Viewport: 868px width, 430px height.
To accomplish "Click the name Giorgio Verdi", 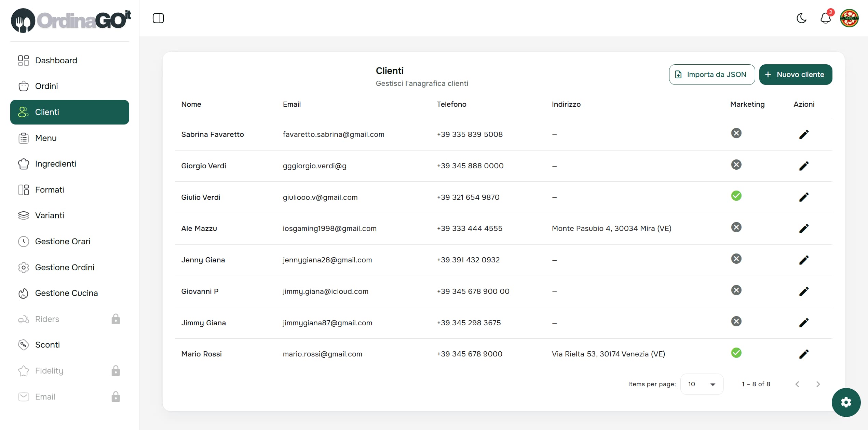I will (203, 166).
